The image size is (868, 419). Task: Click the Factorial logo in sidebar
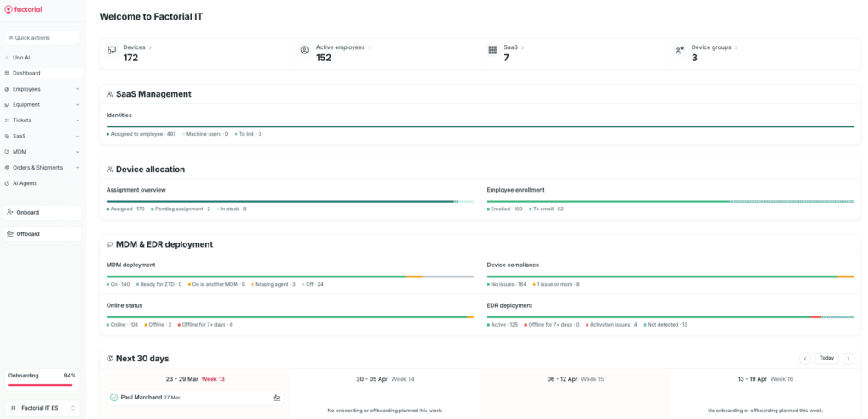tap(24, 10)
